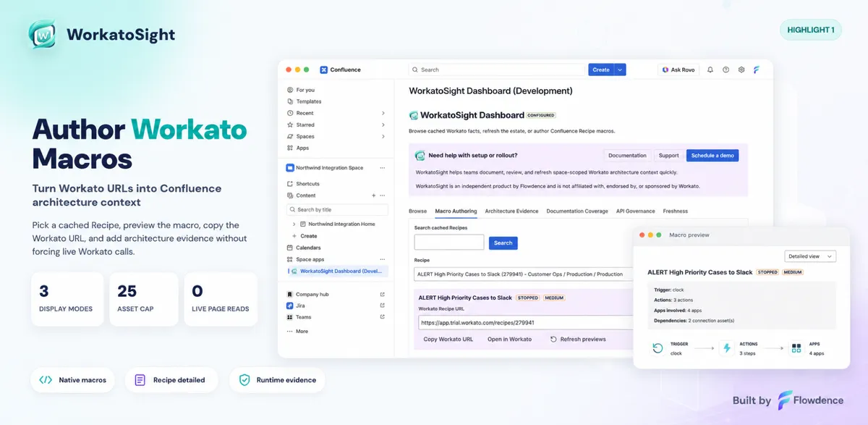Click the Recipe detailed badge
The height and width of the screenshot is (425, 868).
pyautogui.click(x=171, y=380)
